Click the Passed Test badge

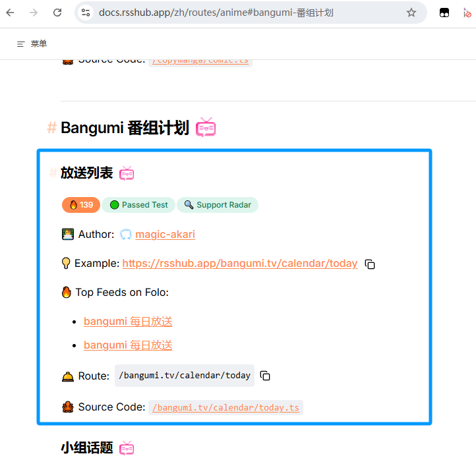tap(138, 205)
